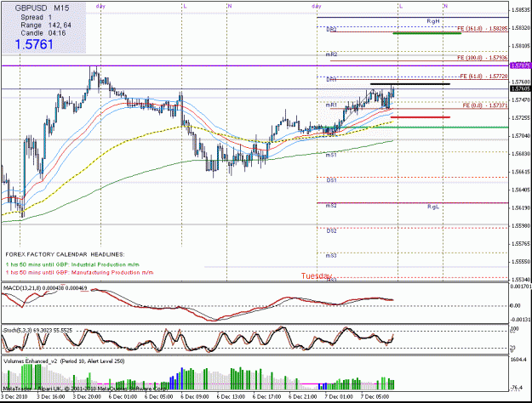The image size is (532, 403).
Task: Click the Forex Factory Calendar Headlines title
Action: 66,254
